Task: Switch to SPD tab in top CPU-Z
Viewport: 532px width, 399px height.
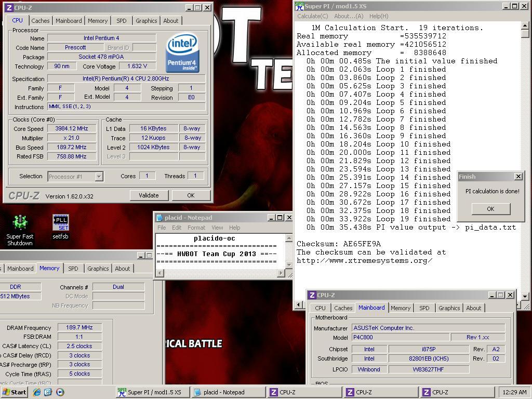Action: (x=122, y=21)
